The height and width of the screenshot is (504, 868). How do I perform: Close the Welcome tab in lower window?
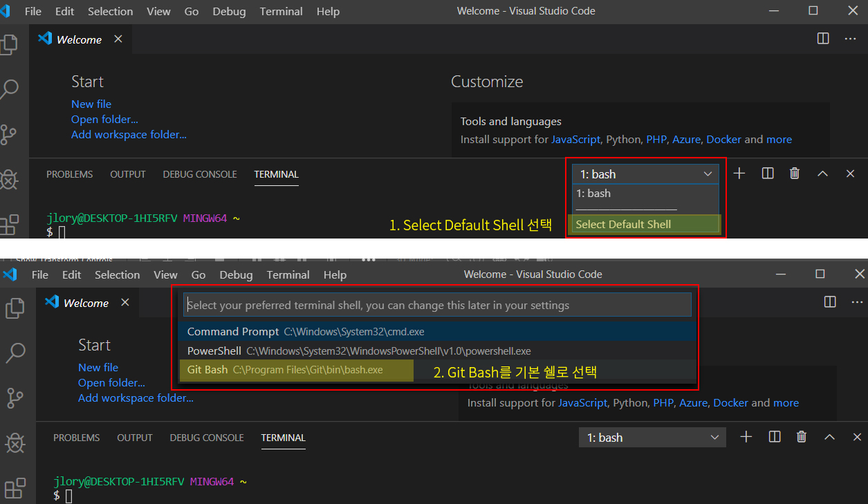(x=125, y=302)
